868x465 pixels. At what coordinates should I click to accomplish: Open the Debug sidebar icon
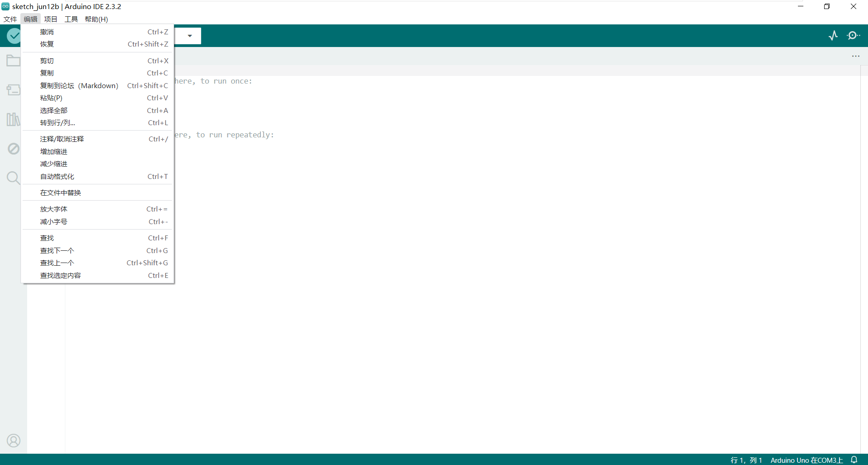13,149
